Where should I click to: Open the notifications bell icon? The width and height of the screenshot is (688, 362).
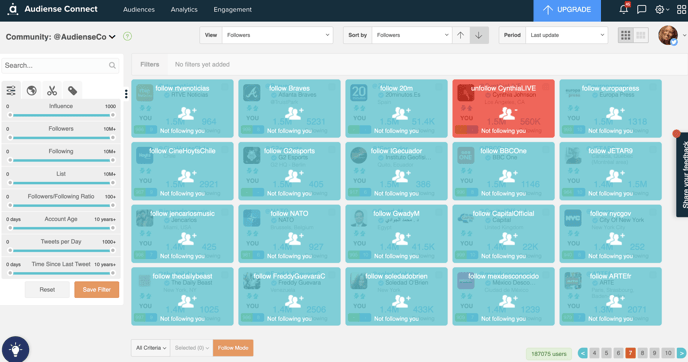(624, 9)
